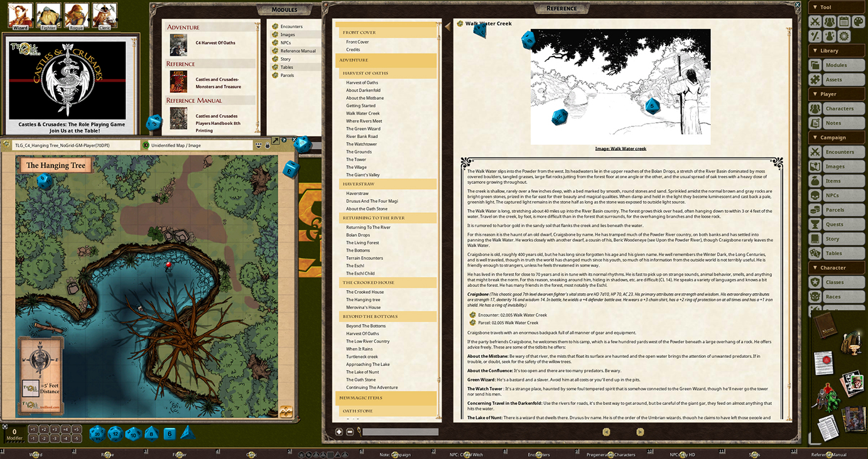Open Encounters in the Modules list
This screenshot has width=868, height=459.
(x=291, y=26)
